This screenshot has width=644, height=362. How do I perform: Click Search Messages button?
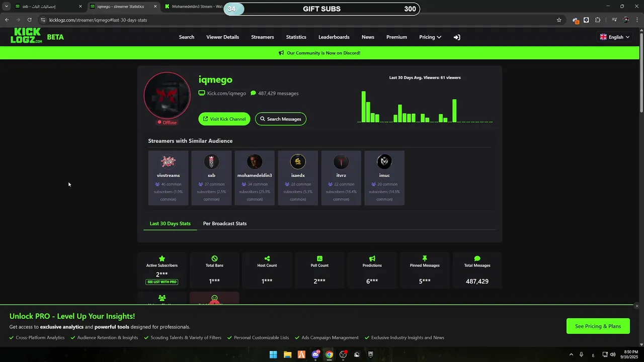(281, 119)
